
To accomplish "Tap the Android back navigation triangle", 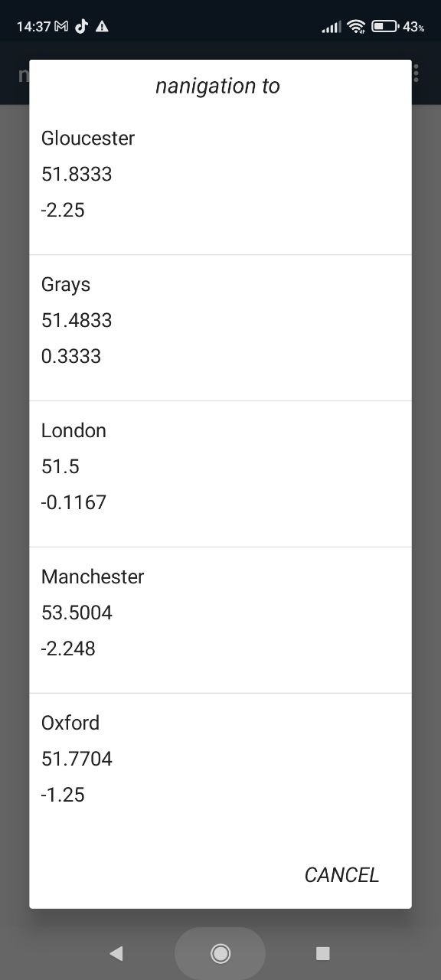I will (116, 953).
